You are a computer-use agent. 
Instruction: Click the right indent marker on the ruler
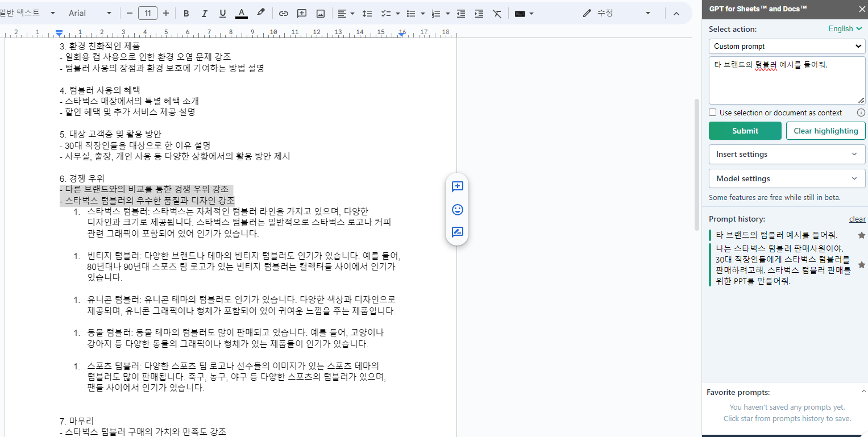pos(401,34)
